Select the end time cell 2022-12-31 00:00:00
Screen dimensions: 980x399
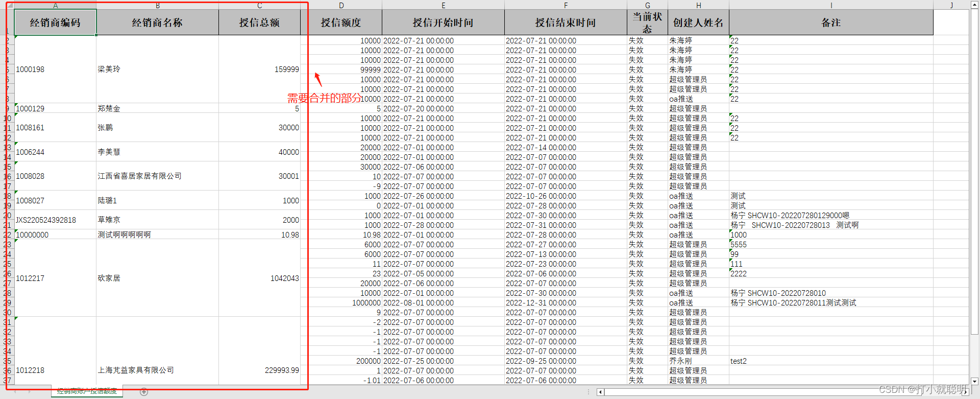[566, 302]
